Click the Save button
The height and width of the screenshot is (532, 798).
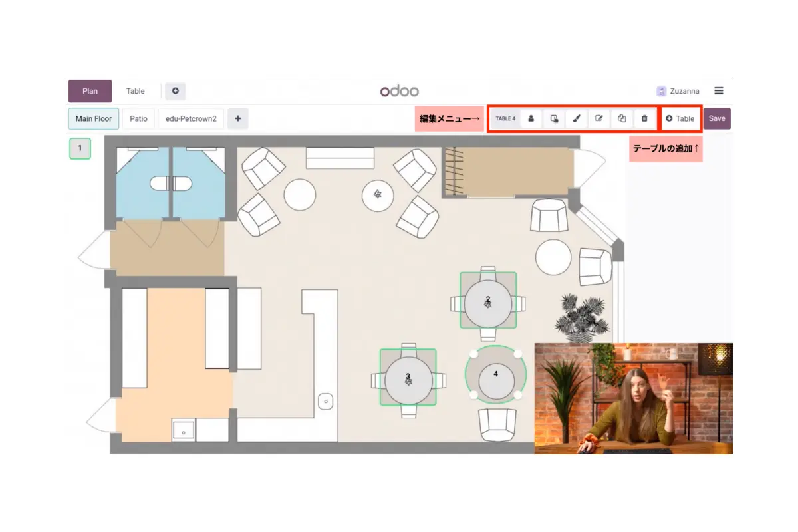click(717, 118)
